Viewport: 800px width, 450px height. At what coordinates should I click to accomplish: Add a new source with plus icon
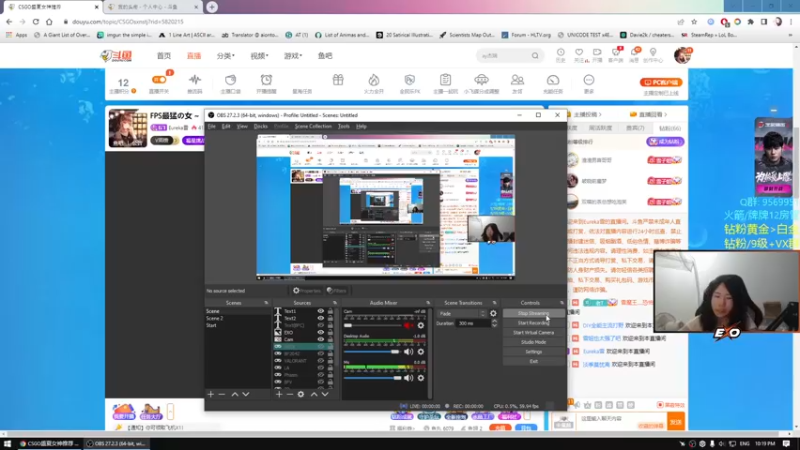[x=279, y=394]
